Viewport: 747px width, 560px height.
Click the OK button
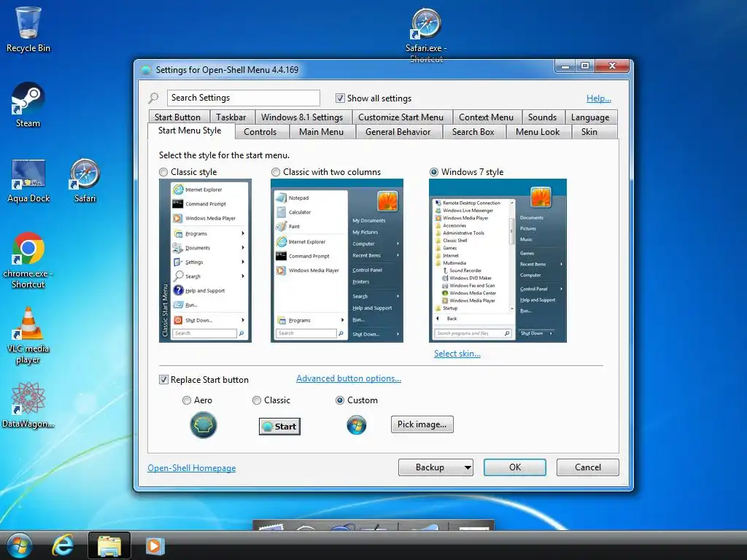[515, 467]
